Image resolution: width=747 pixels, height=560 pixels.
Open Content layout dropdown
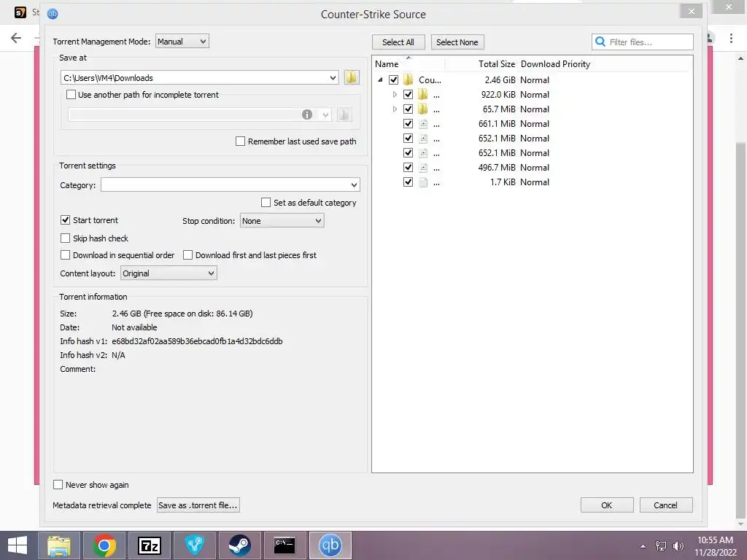coord(169,273)
